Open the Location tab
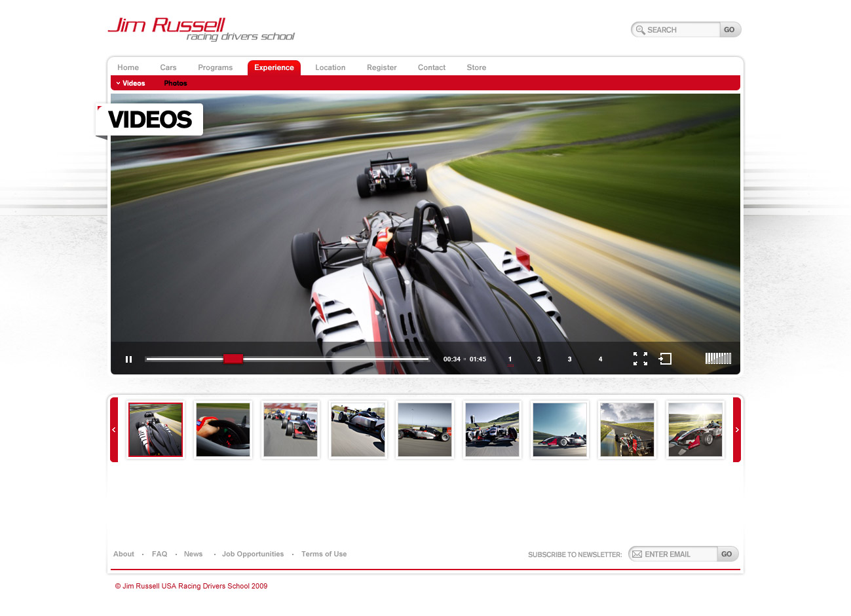Image resolution: width=851 pixels, height=616 pixels. [330, 67]
